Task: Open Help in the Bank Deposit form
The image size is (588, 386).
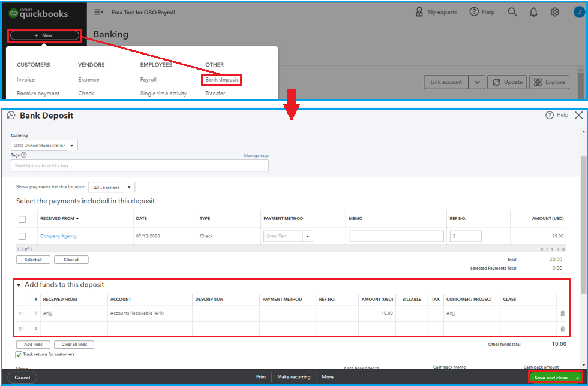Action: click(557, 115)
